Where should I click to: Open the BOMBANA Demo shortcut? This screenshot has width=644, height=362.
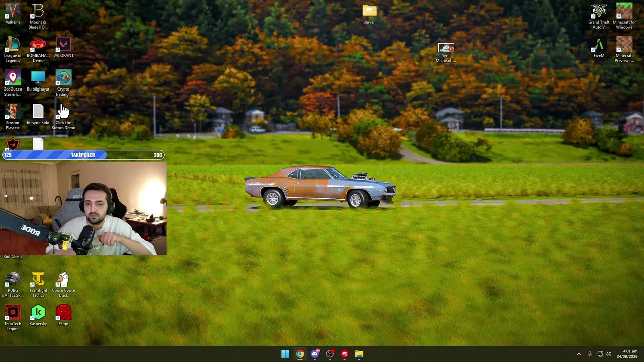pos(38,49)
